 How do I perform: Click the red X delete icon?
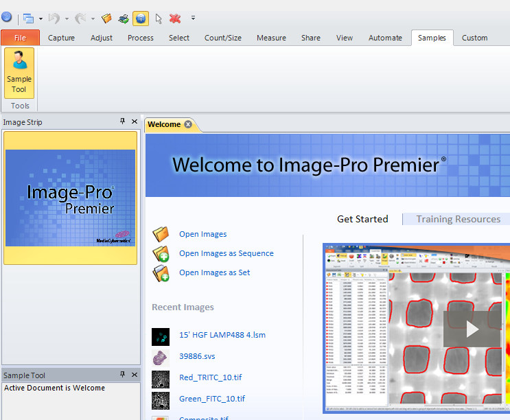click(x=175, y=19)
